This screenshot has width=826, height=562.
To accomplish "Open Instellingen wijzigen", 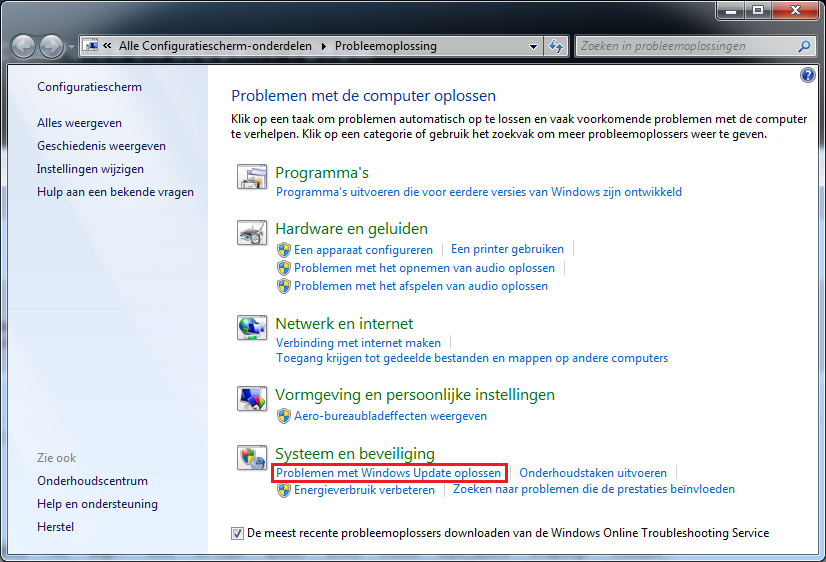I will pos(90,169).
